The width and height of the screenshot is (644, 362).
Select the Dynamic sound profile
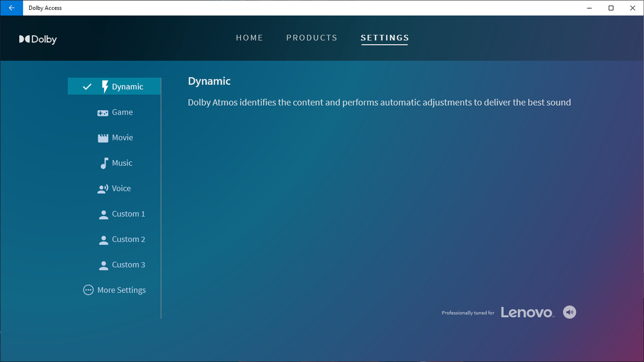[114, 87]
